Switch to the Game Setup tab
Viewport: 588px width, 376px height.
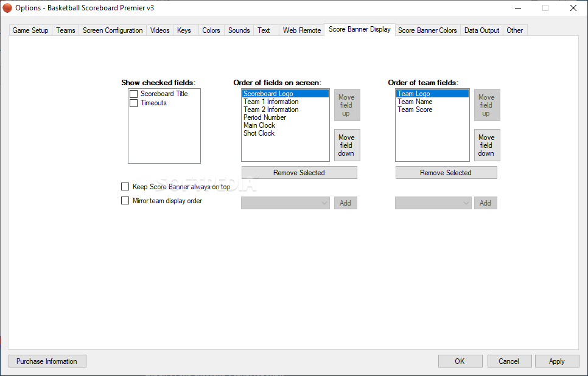click(x=30, y=30)
